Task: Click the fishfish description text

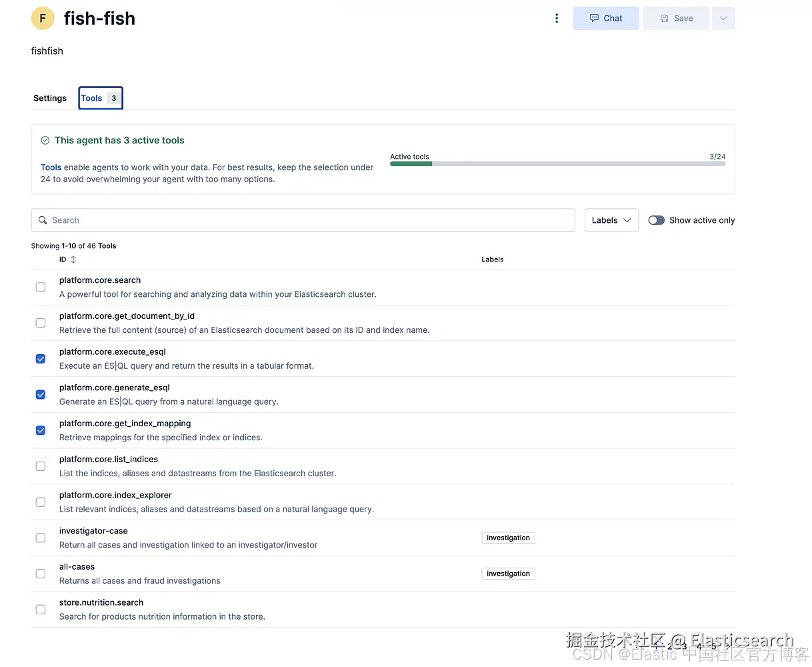Action: [47, 51]
